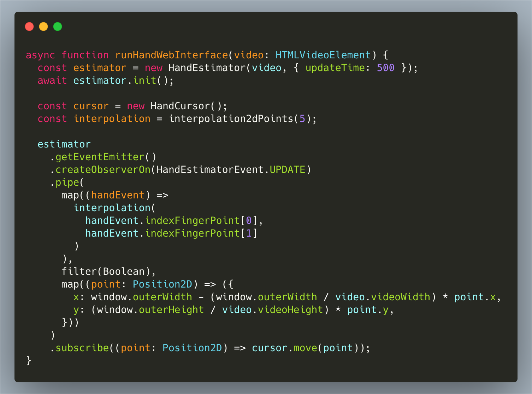Click the UPDATE enum constant
The height and width of the screenshot is (394, 532).
tap(288, 170)
